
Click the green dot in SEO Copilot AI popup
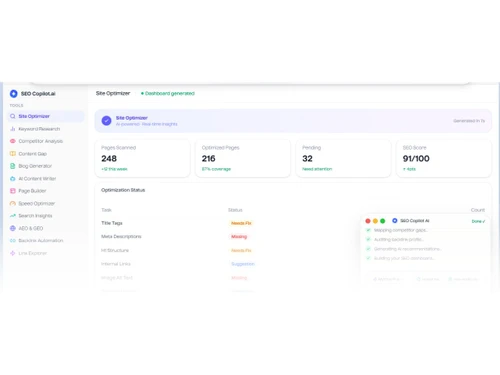coord(383,221)
